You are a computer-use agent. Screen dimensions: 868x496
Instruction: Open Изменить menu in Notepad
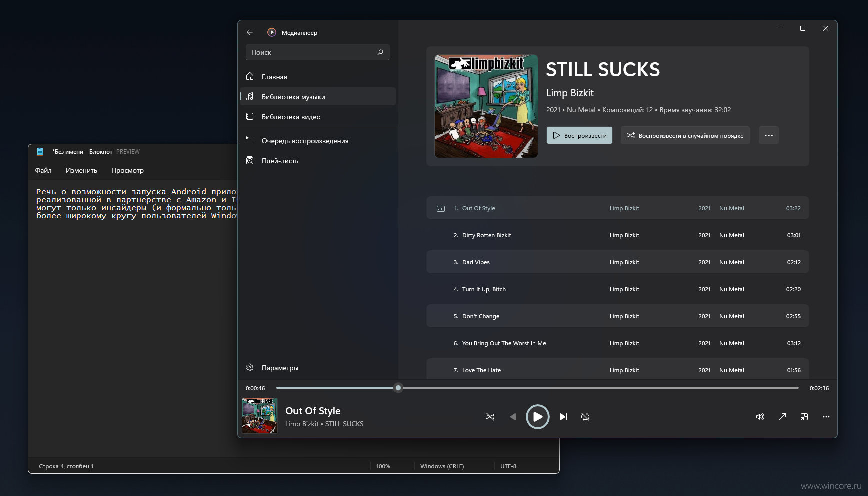(x=81, y=170)
